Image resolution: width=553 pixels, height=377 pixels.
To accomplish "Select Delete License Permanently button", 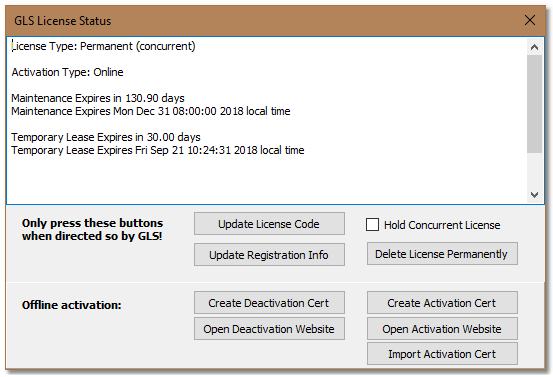I will click(x=442, y=254).
